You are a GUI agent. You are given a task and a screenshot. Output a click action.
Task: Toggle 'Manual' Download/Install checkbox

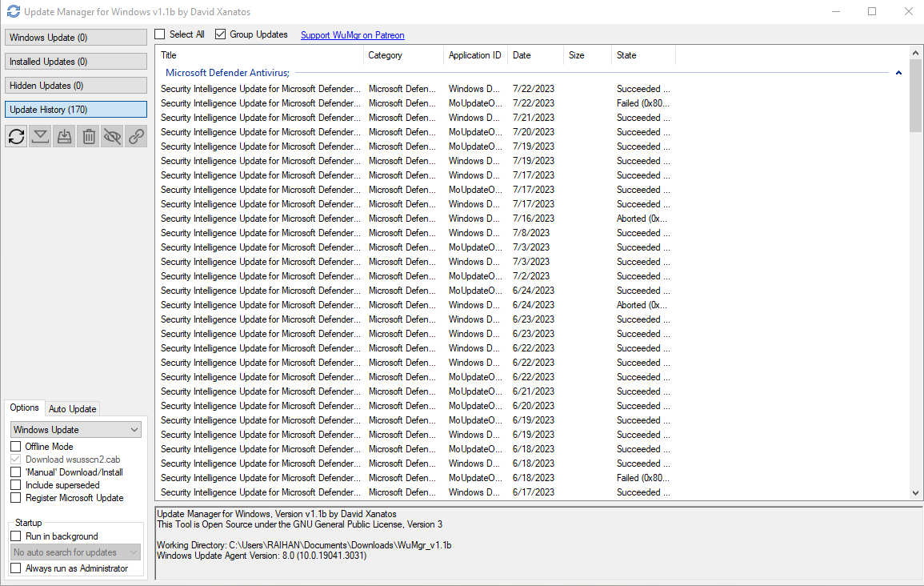tap(16, 472)
